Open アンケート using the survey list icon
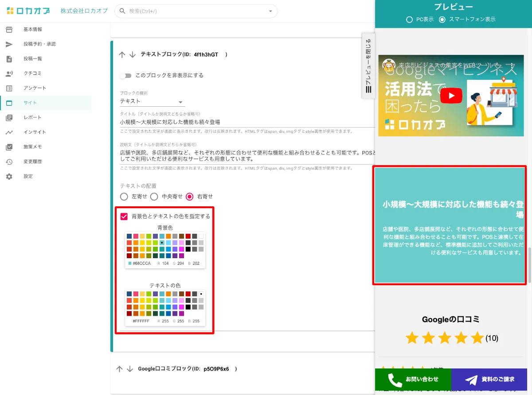Screen dimensions: 532x395 click(10, 88)
